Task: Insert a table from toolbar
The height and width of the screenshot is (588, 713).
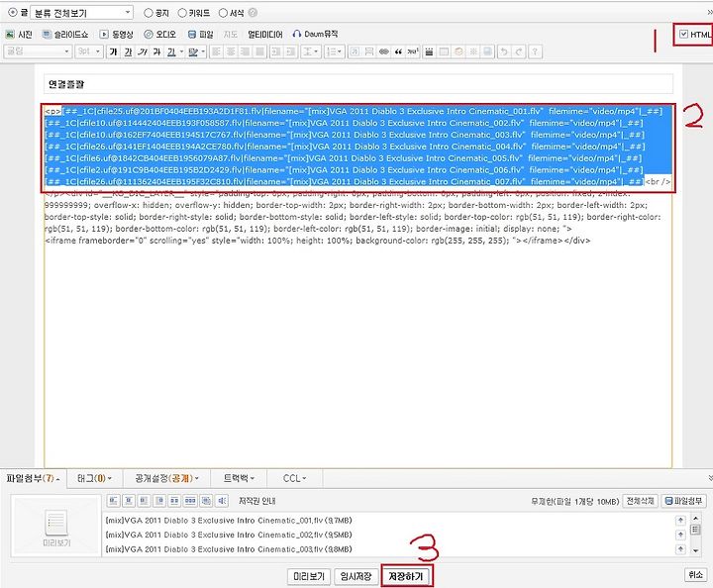Action: (444, 51)
